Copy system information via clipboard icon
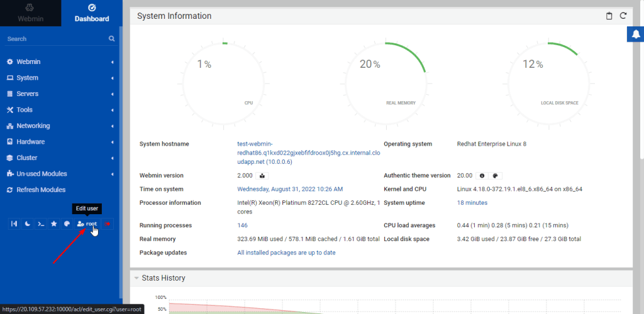 click(x=609, y=16)
